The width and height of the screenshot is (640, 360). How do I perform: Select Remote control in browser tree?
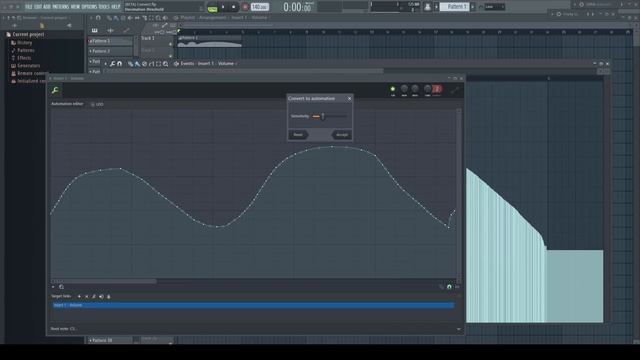[31, 73]
